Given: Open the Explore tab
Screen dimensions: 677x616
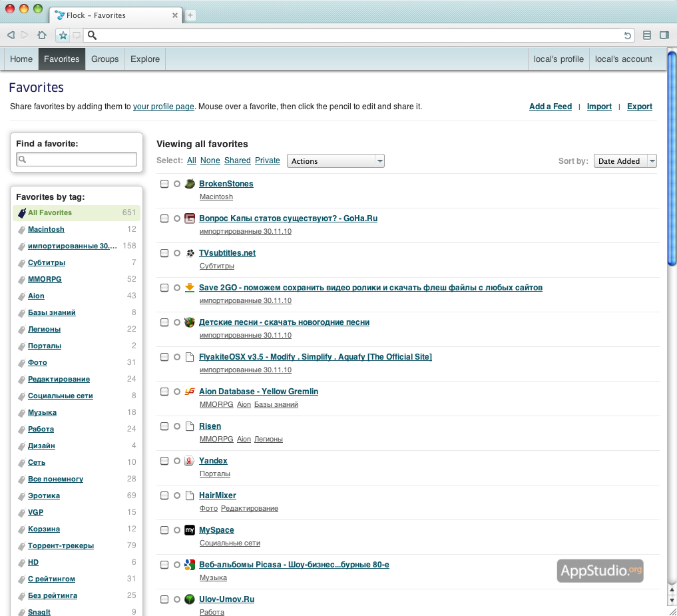Looking at the screenshot, I should (145, 59).
